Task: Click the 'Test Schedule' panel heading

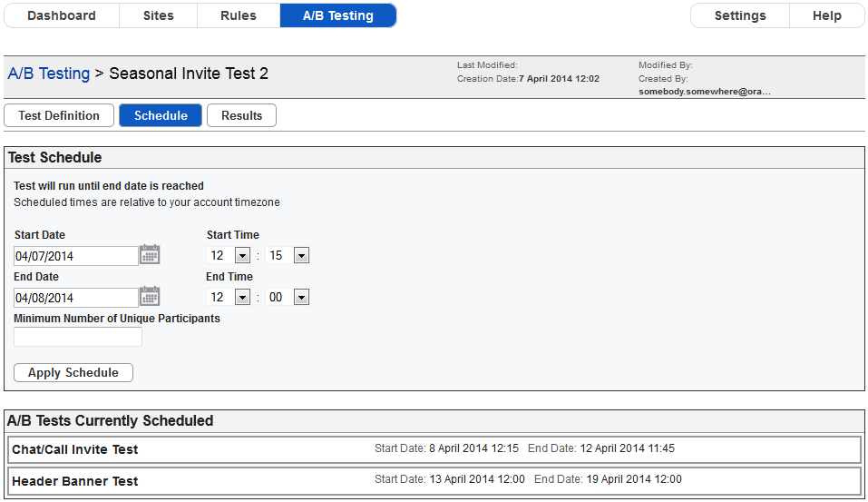Action: pyautogui.click(x=54, y=157)
